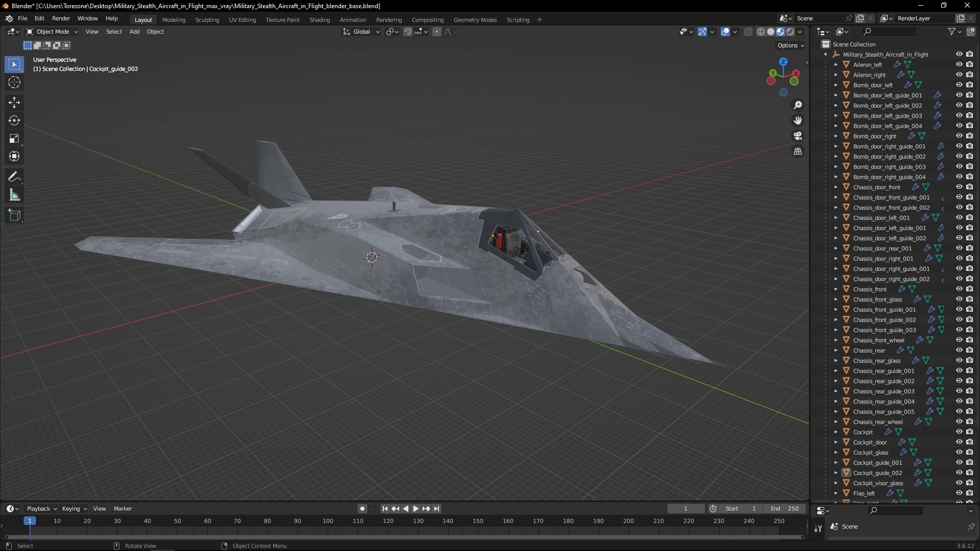Jump to the timeline start frame
Image resolution: width=980 pixels, height=551 pixels.
coord(385,509)
